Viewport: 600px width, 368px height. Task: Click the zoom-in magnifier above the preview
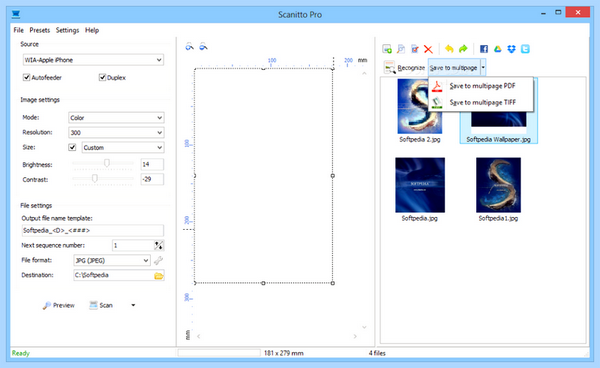click(x=189, y=47)
